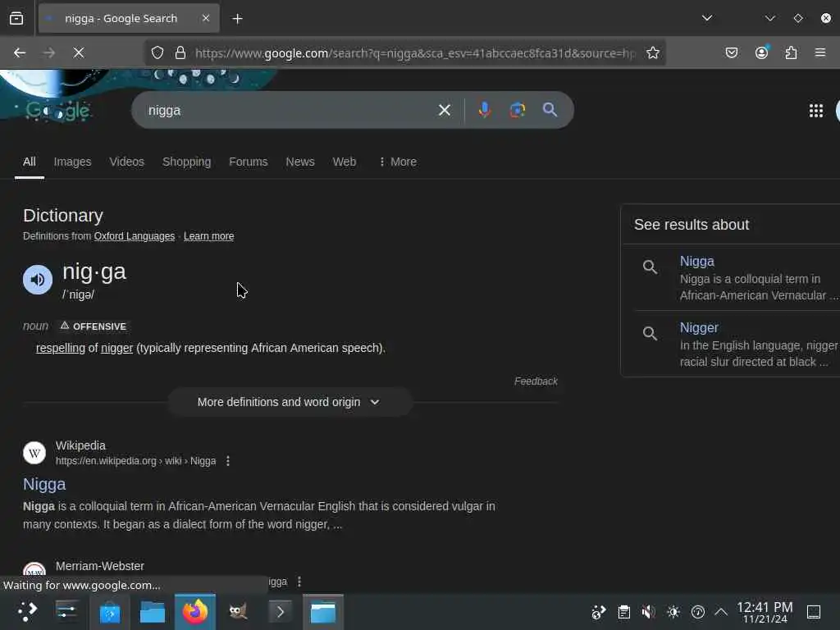Image resolution: width=840 pixels, height=630 pixels.
Task: Open Firefox View in tab bar
Action: [16, 18]
